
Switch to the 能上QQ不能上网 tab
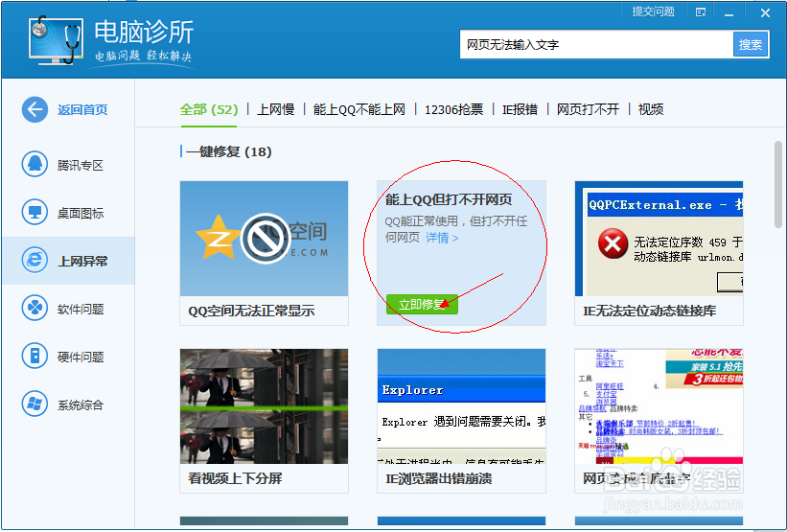(359, 109)
